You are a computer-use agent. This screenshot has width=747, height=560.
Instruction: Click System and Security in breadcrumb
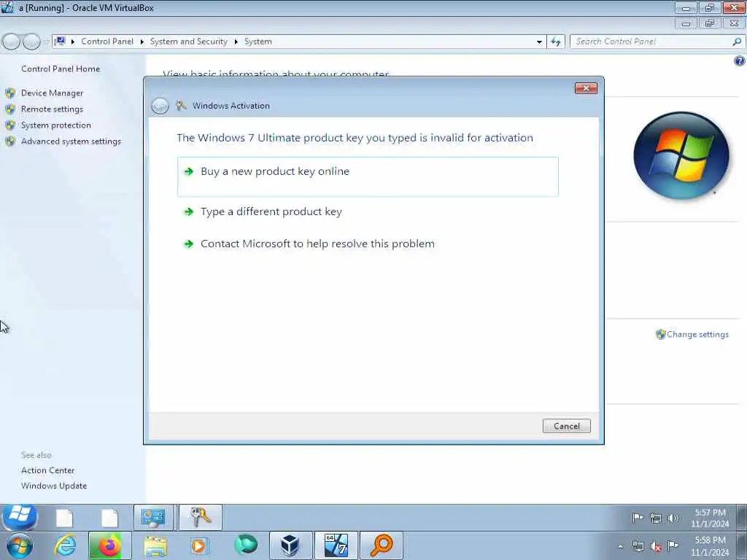(189, 42)
